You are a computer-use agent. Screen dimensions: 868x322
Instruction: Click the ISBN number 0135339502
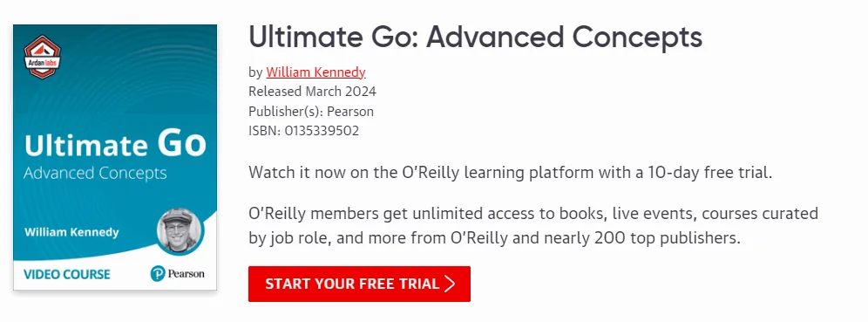(x=322, y=132)
